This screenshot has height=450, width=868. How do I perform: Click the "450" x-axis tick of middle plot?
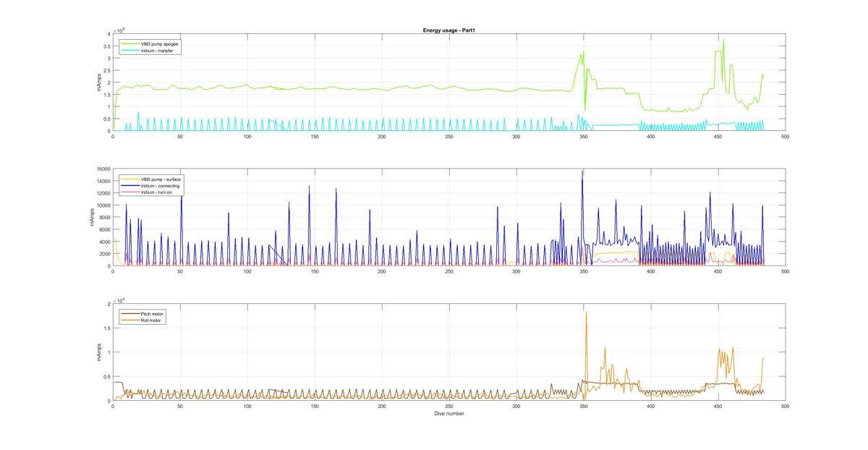[718, 271]
